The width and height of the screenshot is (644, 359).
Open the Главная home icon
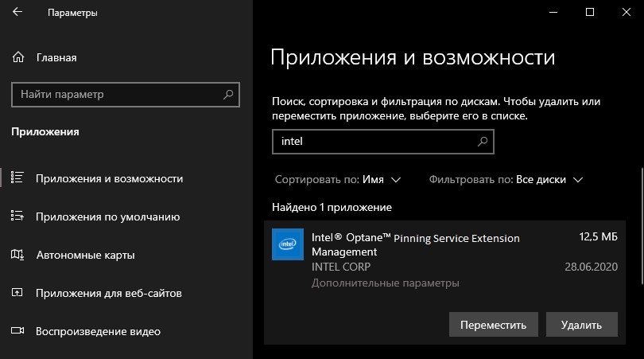click(x=18, y=57)
